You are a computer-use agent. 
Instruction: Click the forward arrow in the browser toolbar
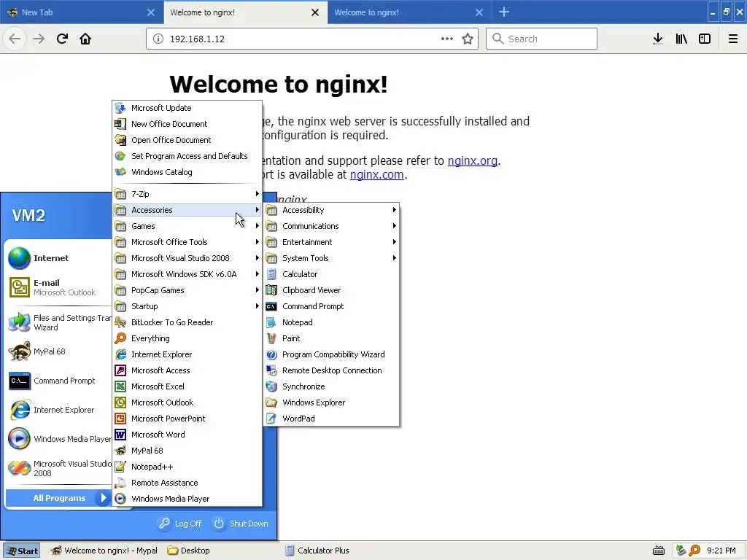pos(39,39)
